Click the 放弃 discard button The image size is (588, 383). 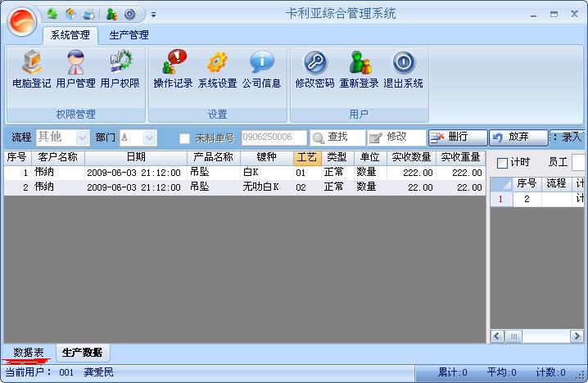(518, 137)
